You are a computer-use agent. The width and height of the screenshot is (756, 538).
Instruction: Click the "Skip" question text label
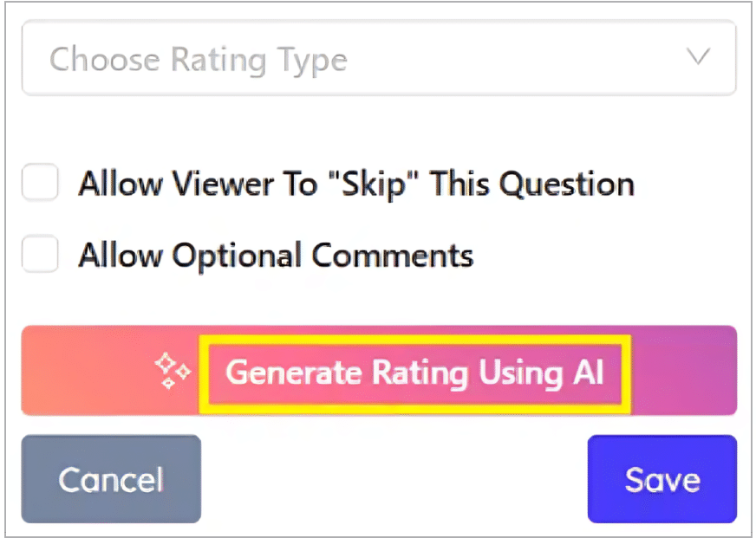pos(356,183)
